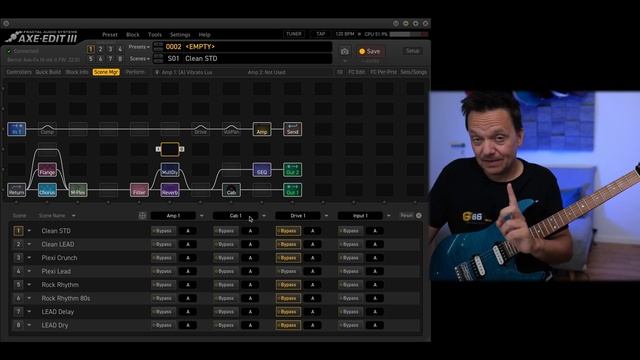Select the Out 1 block in the grid
This screenshot has width=640, height=360.
point(293,190)
